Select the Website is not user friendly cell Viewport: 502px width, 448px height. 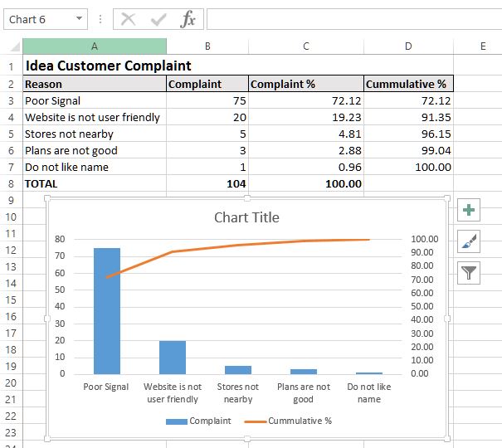pyautogui.click(x=95, y=118)
